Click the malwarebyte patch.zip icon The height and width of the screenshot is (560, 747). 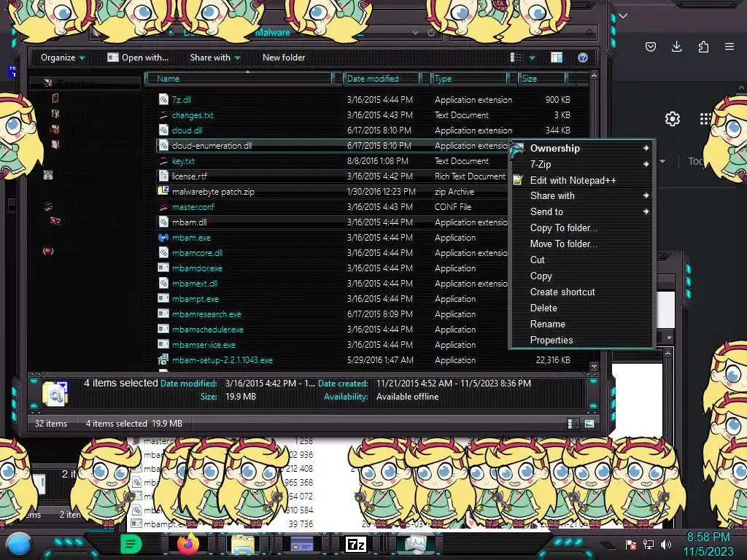(x=163, y=192)
